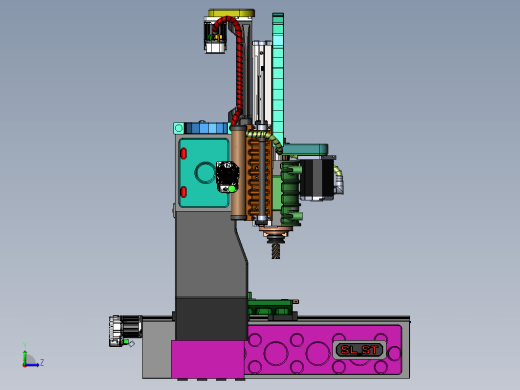Select the teal cover panel circle

205,172
